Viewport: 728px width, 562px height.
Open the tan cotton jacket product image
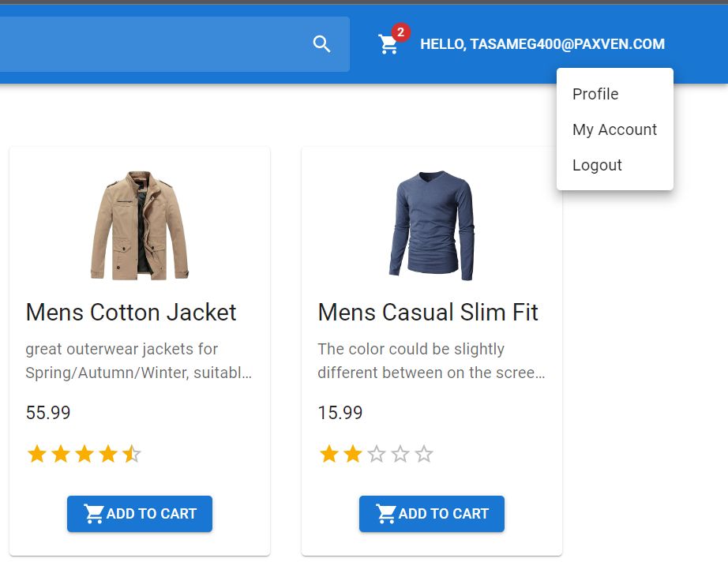[140, 226]
